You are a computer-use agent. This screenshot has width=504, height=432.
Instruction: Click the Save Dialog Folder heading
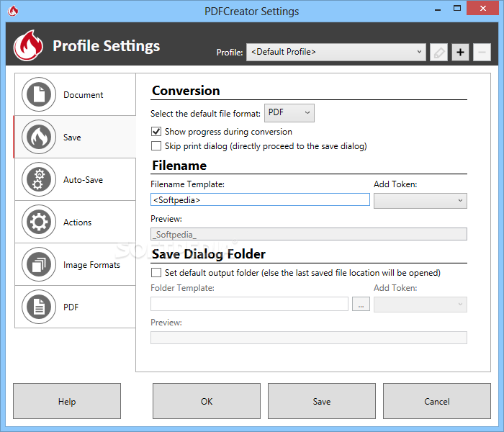point(209,254)
